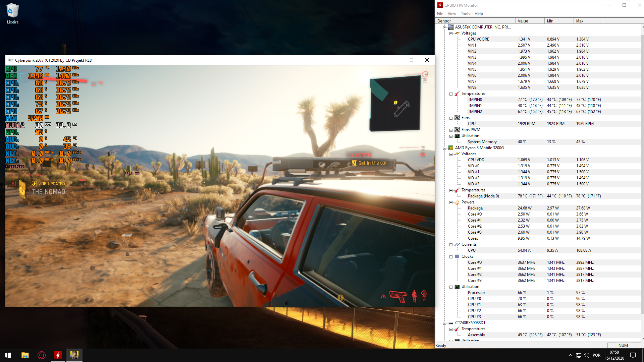
Task: Collapse the Currents group
Action: 451,244
